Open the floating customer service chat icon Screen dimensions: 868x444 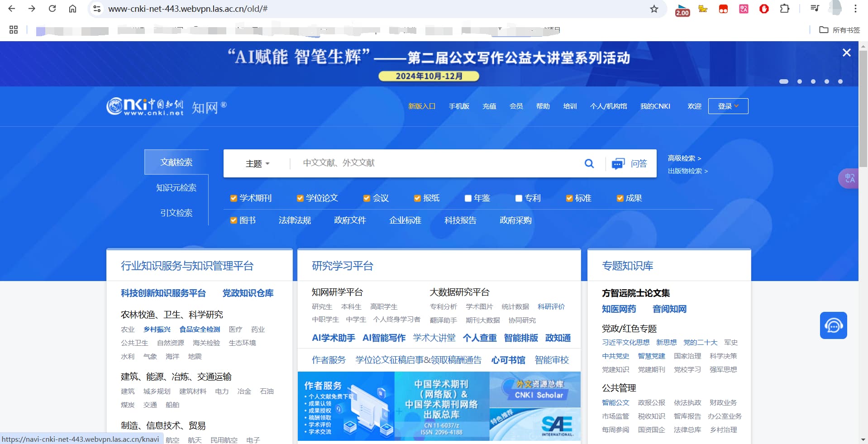834,325
